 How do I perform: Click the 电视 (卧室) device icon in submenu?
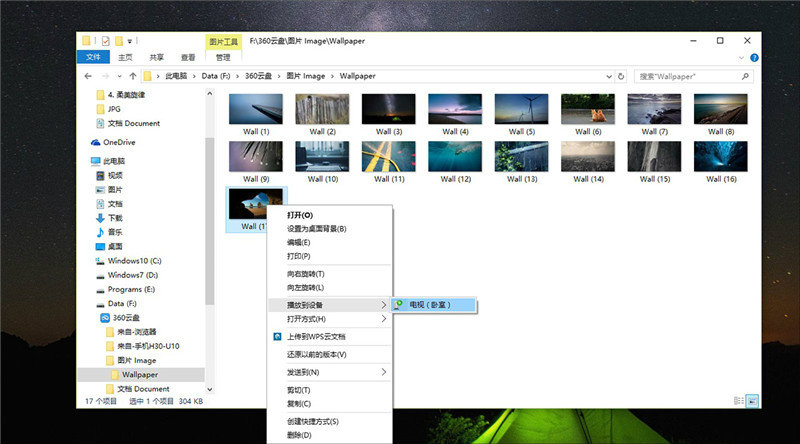(x=400, y=304)
